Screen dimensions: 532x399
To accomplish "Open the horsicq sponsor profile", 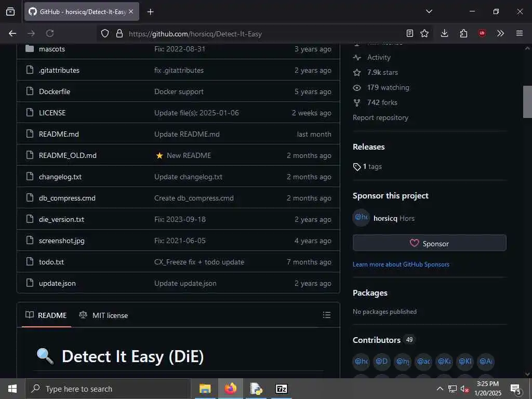I will (385, 218).
